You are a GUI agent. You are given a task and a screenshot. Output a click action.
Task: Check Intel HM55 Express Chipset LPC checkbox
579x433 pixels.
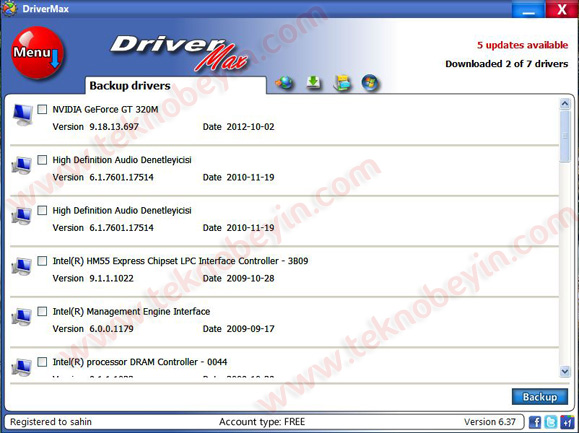coord(42,261)
